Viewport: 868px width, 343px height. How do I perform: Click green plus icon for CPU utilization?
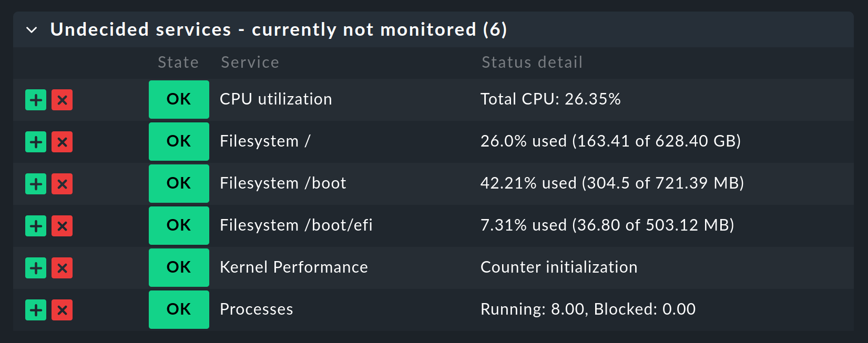click(36, 100)
